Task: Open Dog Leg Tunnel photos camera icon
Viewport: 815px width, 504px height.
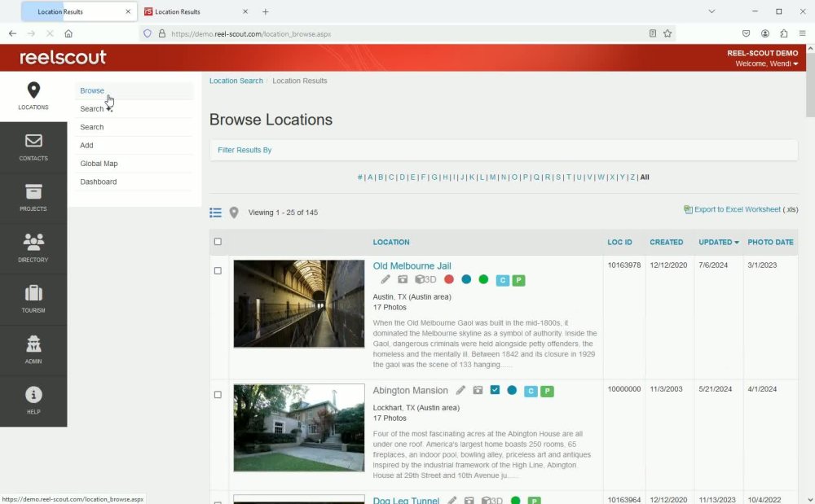Action: [x=469, y=501]
